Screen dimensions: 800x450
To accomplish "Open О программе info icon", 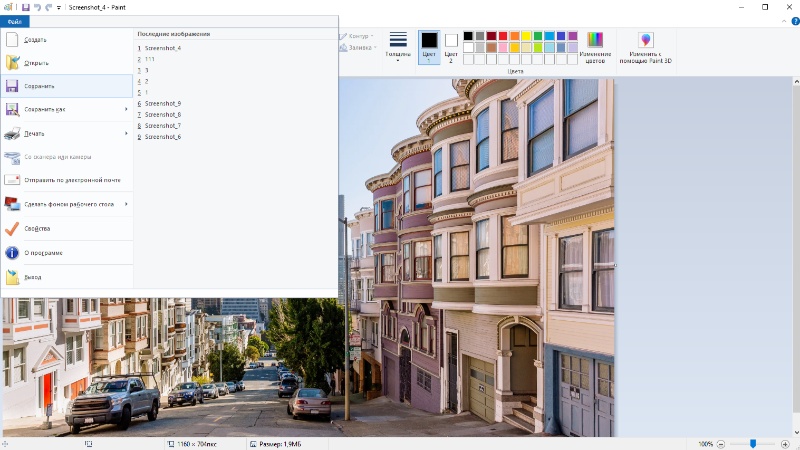I will 12,253.
